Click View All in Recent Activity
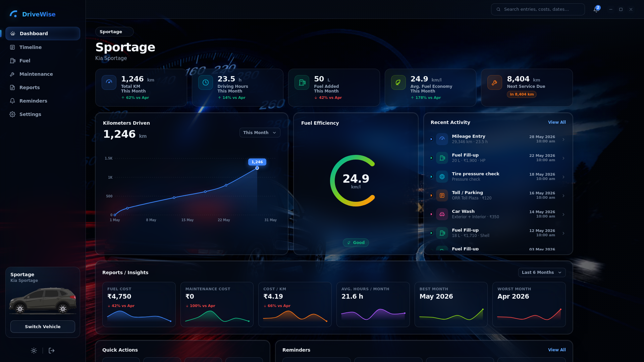This screenshot has width=644, height=362. (x=557, y=122)
